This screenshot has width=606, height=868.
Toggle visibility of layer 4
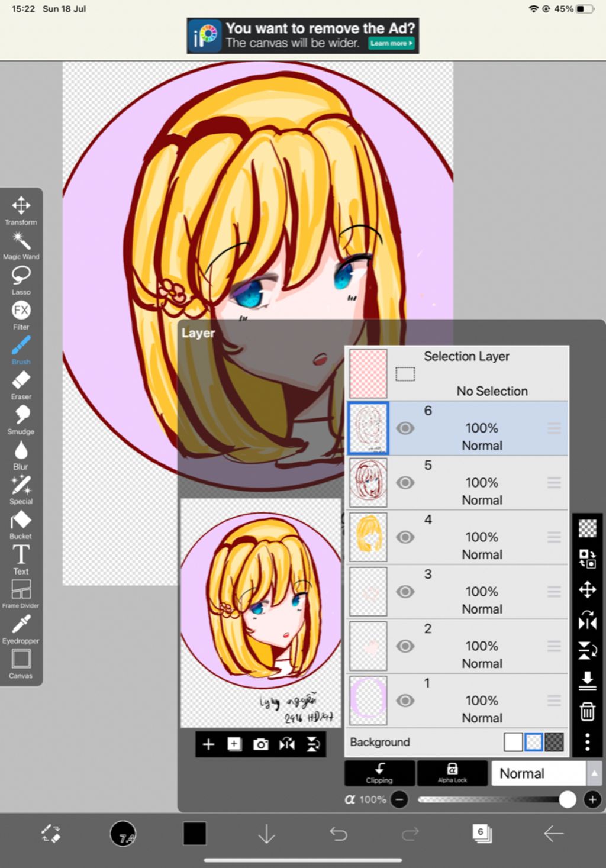[405, 537]
